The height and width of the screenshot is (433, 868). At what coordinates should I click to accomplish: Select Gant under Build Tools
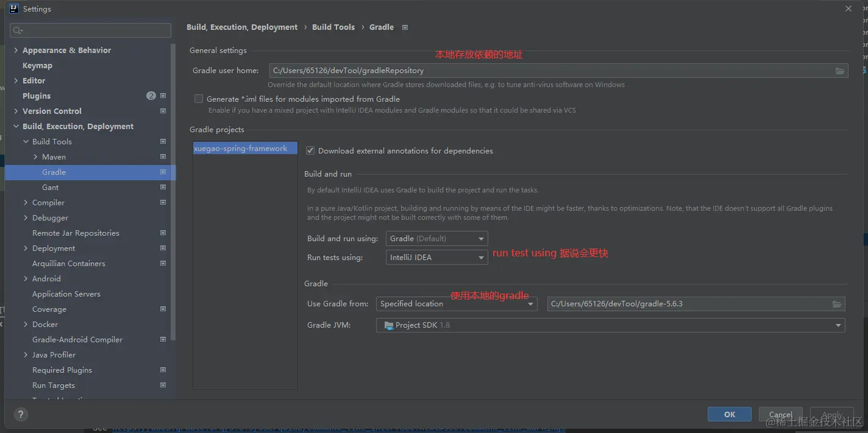click(x=51, y=187)
